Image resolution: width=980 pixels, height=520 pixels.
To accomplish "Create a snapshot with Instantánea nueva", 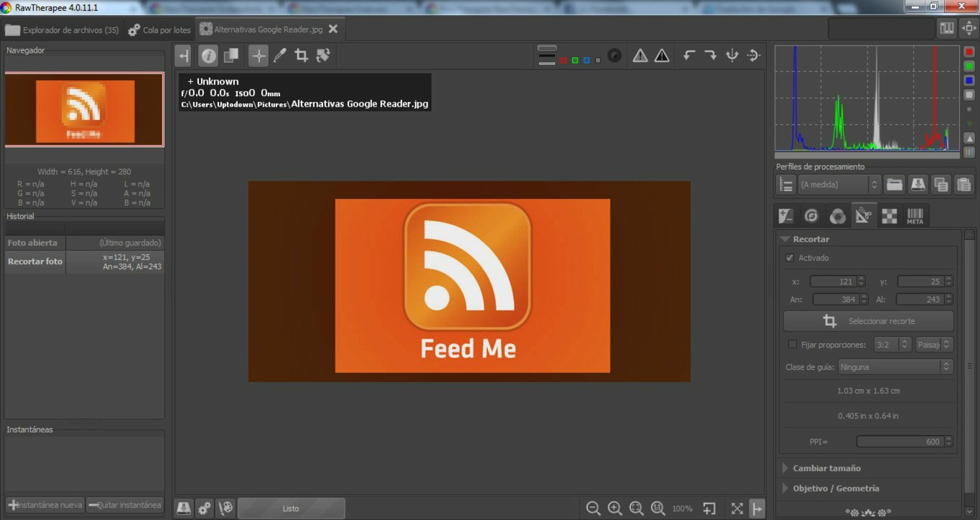I will pyautogui.click(x=44, y=504).
